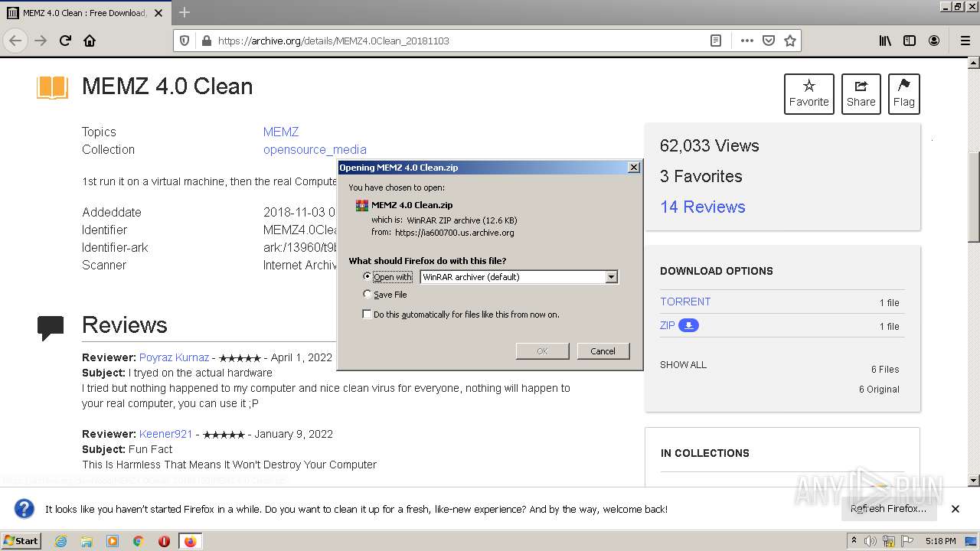The image size is (980, 551).
Task: Go back using Firefox back arrow
Action: [x=15, y=41]
